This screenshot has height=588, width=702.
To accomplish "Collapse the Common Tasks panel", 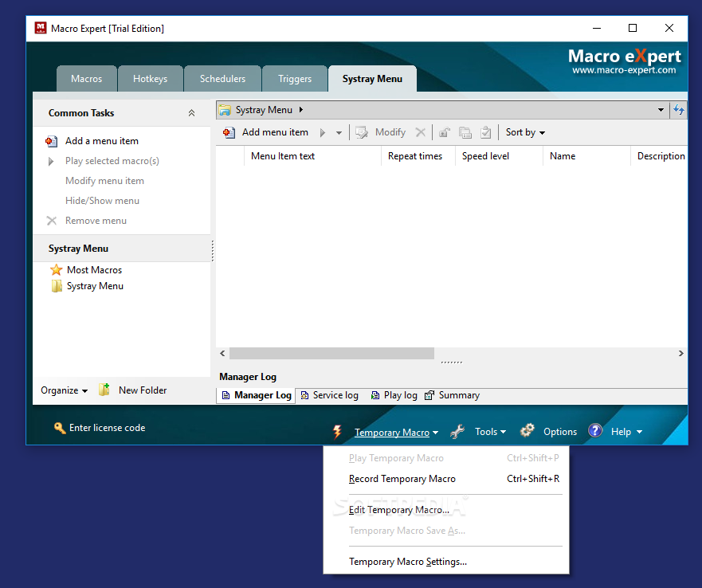I will pos(191,113).
